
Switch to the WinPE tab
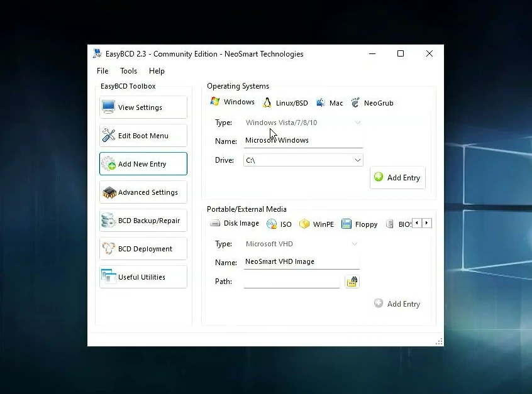point(316,224)
